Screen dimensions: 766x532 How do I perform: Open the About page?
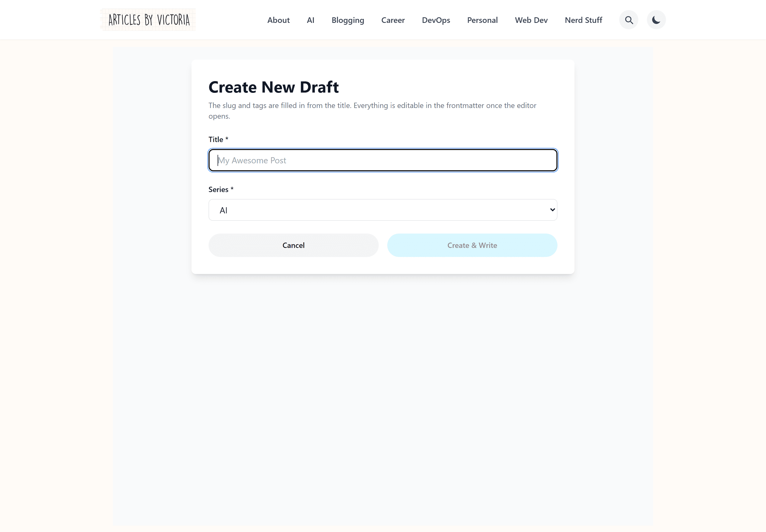pyautogui.click(x=278, y=20)
